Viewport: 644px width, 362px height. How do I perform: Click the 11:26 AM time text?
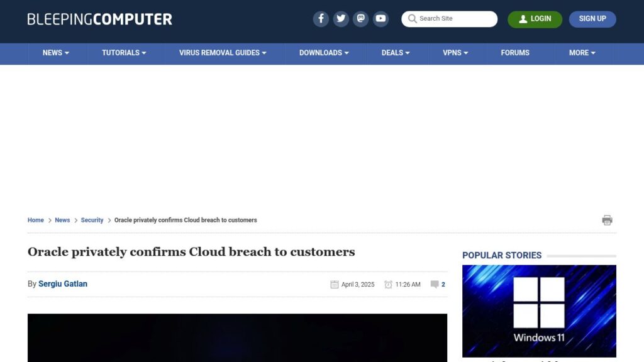click(x=408, y=285)
